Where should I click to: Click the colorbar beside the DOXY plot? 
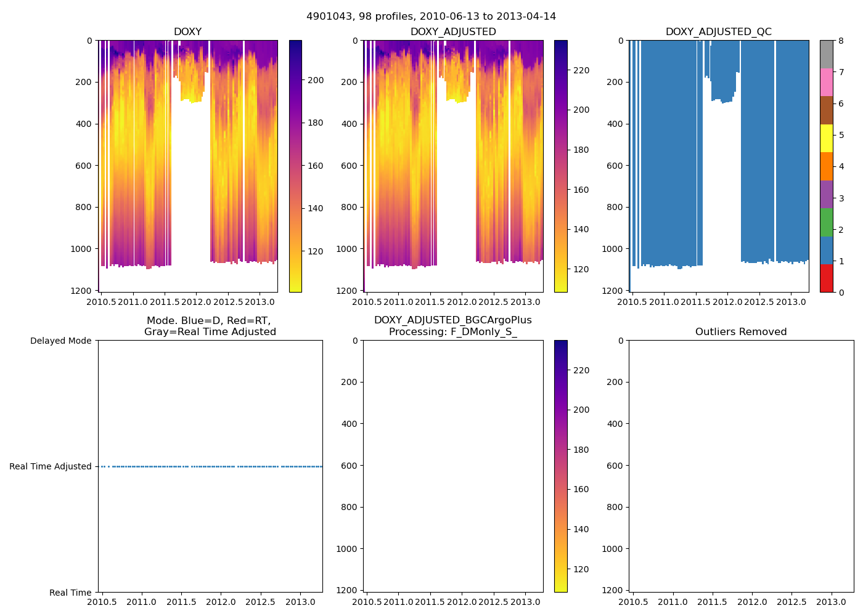pos(295,166)
